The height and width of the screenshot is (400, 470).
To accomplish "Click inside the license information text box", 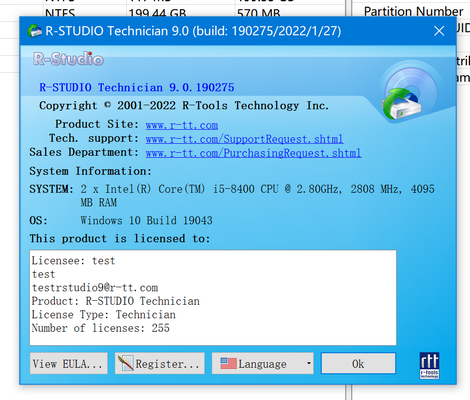I will 213,298.
